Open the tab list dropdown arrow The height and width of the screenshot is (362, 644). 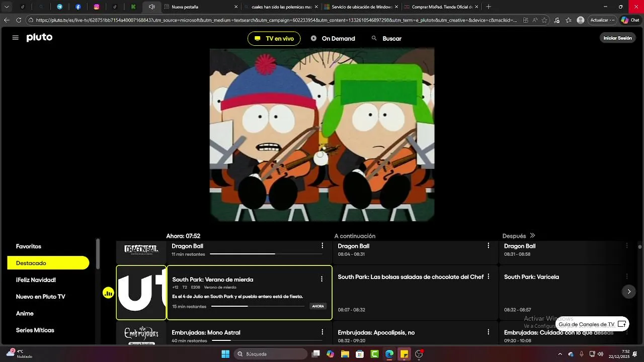tap(7, 7)
